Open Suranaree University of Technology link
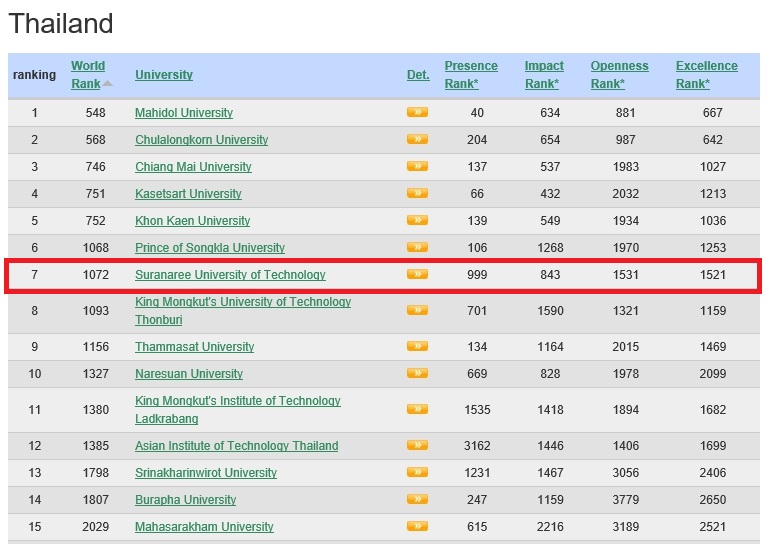The image size is (769, 544). coord(231,275)
